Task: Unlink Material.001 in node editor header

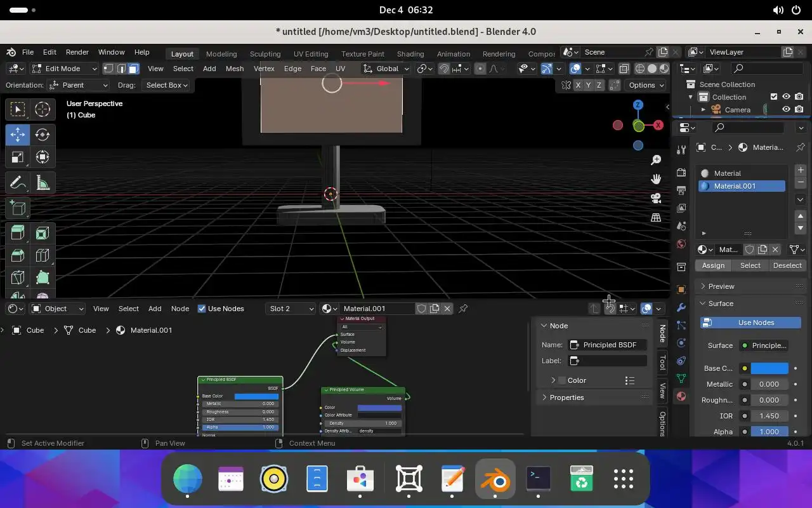Action: 447,309
